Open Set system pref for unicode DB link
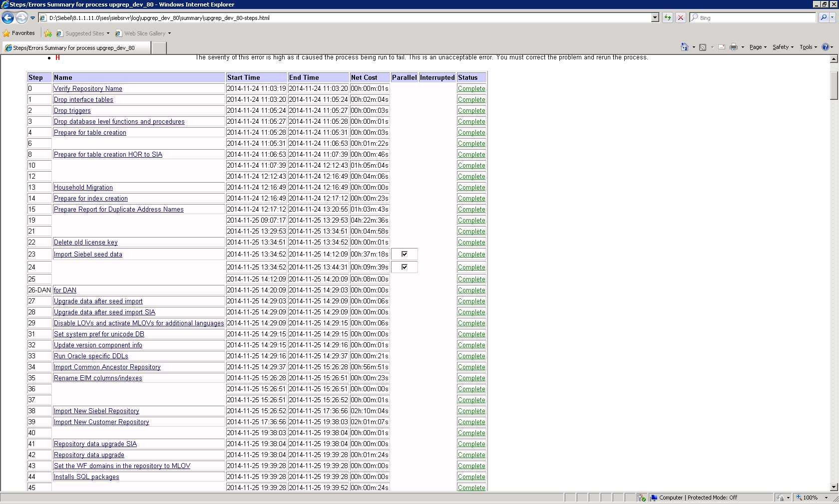The image size is (839, 504). 99,334
